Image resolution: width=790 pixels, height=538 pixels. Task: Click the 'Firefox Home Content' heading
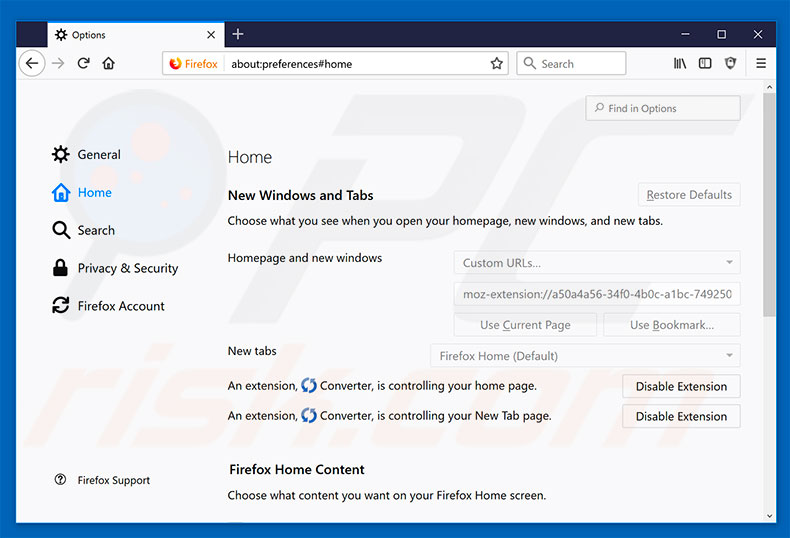297,469
